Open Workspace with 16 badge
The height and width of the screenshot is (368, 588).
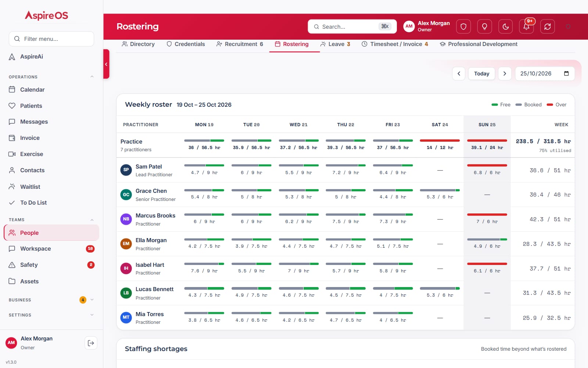tap(51, 249)
